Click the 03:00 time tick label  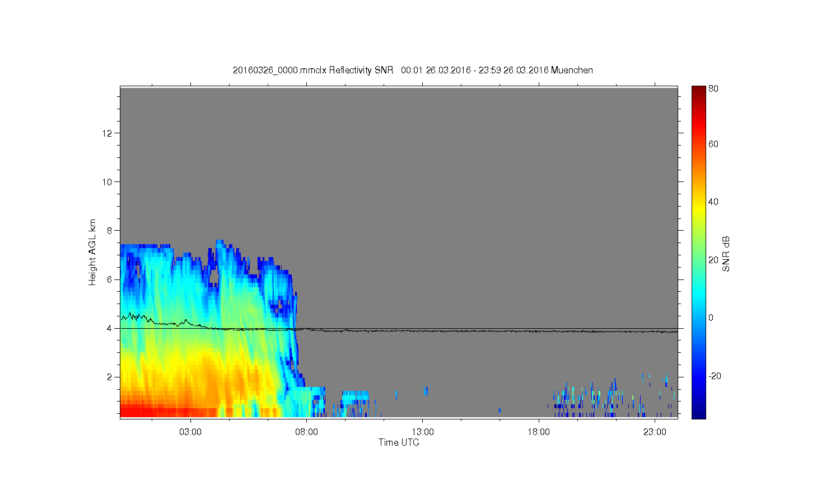point(190,432)
